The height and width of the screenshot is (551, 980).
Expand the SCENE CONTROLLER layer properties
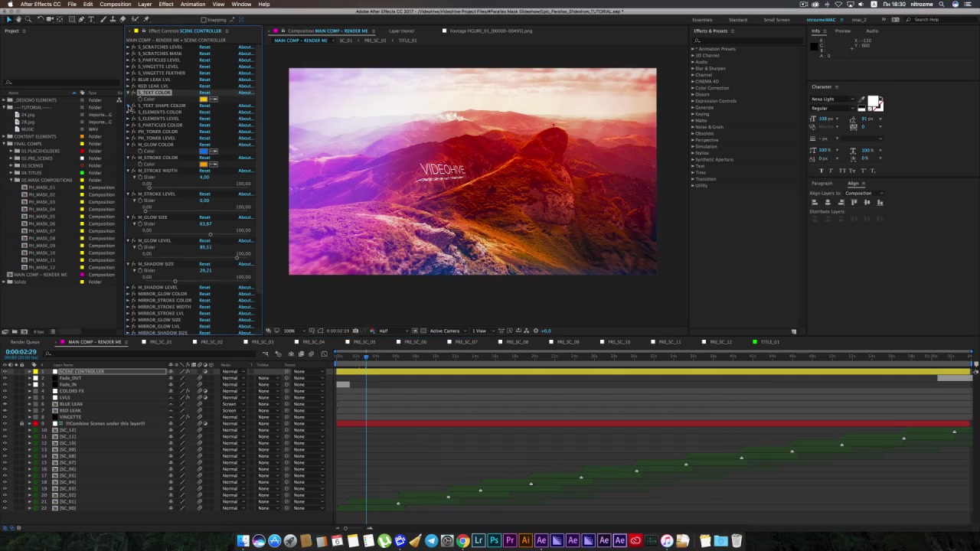[29, 371]
